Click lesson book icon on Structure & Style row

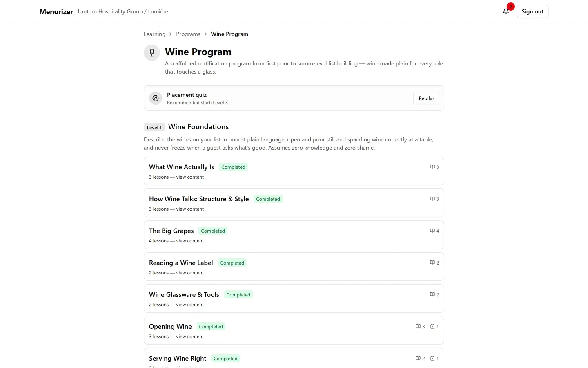coord(432,199)
